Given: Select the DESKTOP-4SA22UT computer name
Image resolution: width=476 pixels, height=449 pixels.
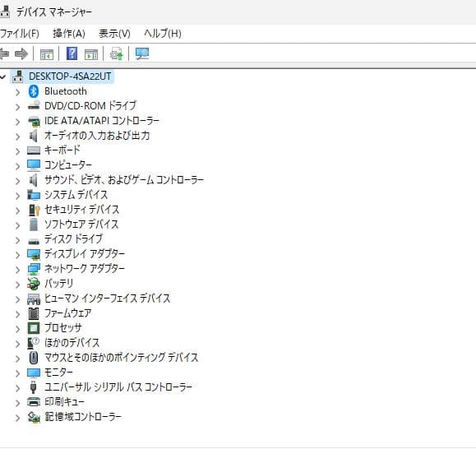Looking at the screenshot, I should 70,76.
